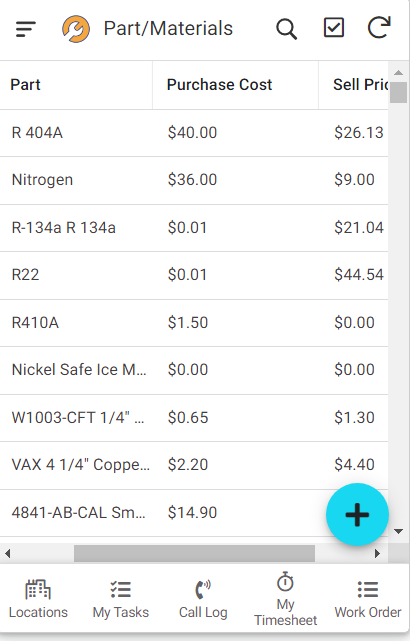Viewport: 410px width, 641px height.
Task: Open the Call Log tab
Action: (x=203, y=599)
